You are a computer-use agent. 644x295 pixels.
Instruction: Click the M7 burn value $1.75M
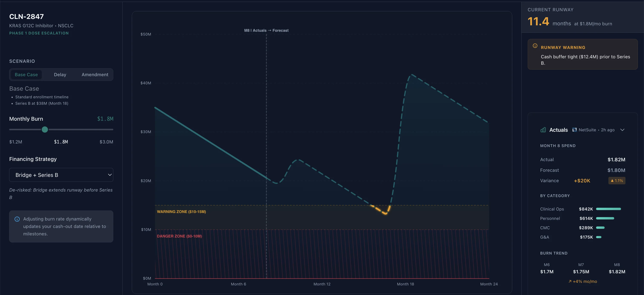pos(581,272)
